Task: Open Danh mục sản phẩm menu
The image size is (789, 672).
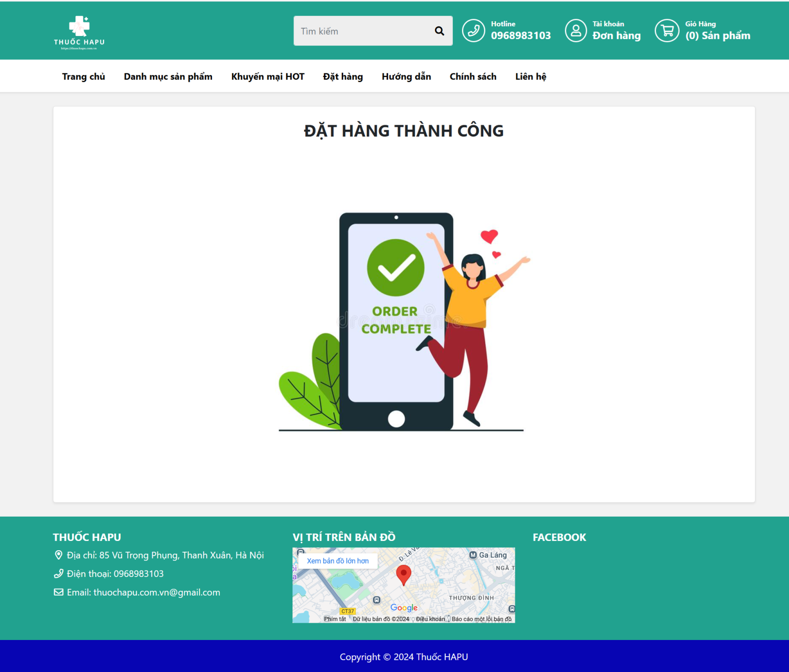Action: 168,76
